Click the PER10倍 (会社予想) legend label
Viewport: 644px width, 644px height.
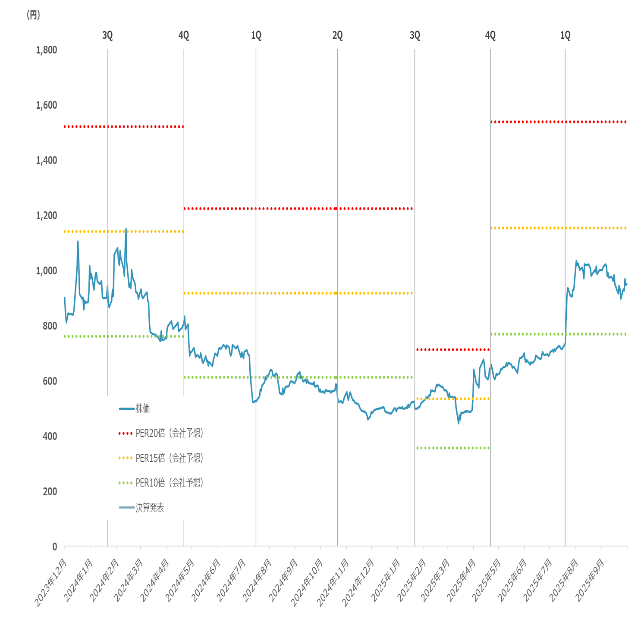coord(169,483)
